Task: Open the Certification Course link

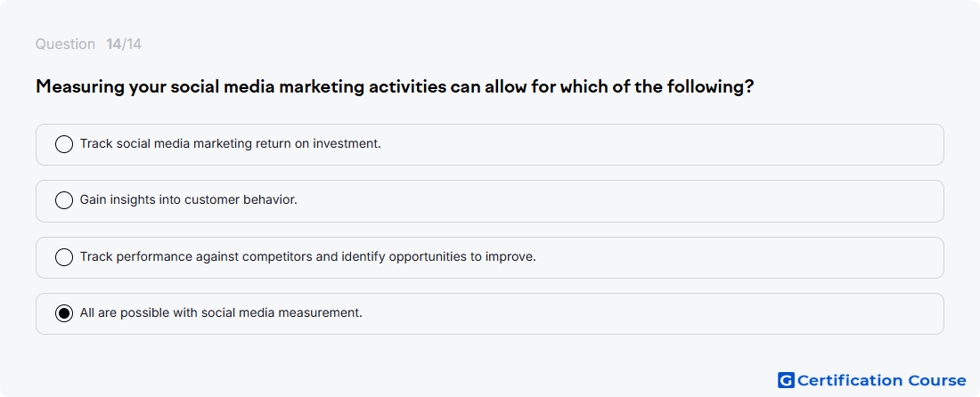Action: pyautogui.click(x=872, y=380)
